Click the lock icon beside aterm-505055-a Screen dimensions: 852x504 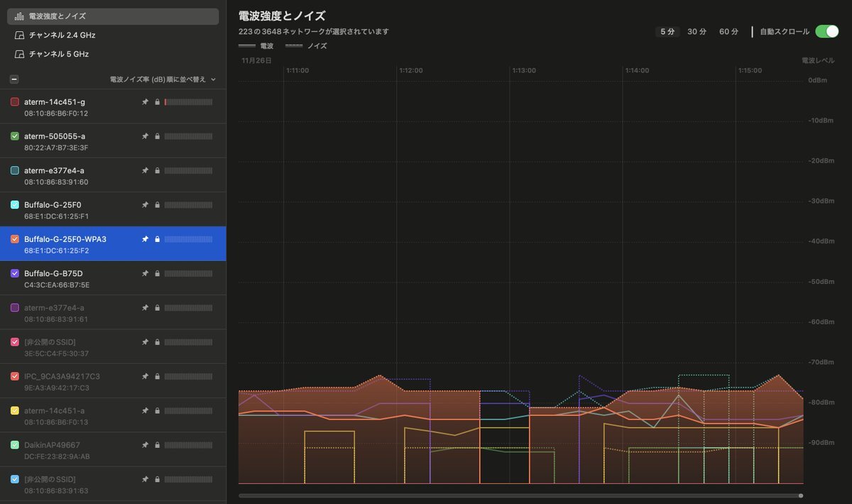157,136
